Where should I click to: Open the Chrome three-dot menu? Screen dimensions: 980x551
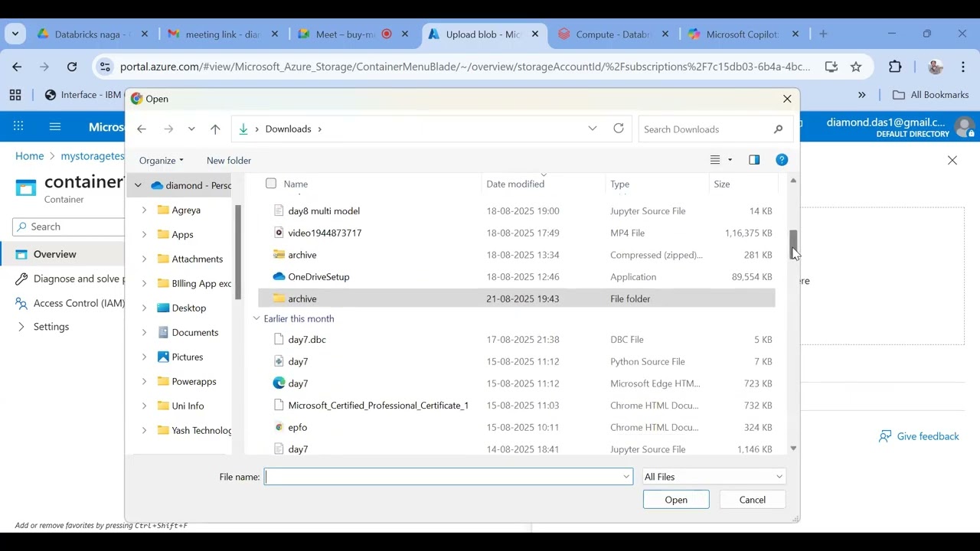coord(963,67)
